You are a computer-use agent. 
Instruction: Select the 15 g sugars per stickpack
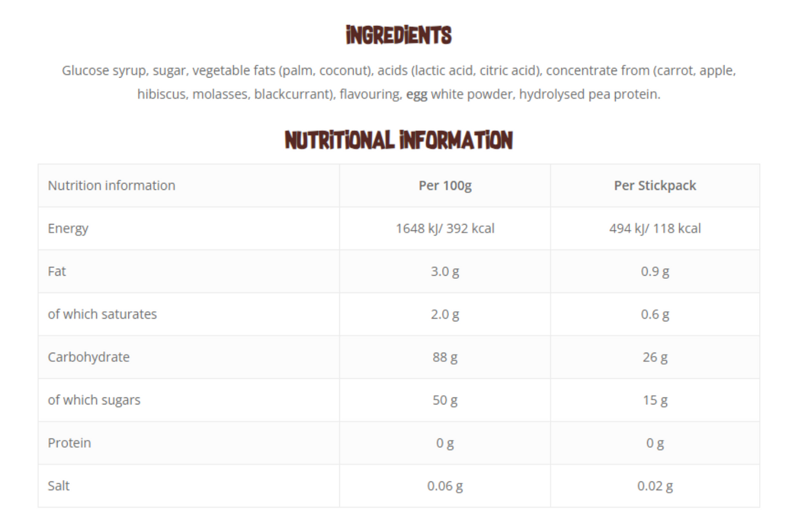click(x=655, y=400)
